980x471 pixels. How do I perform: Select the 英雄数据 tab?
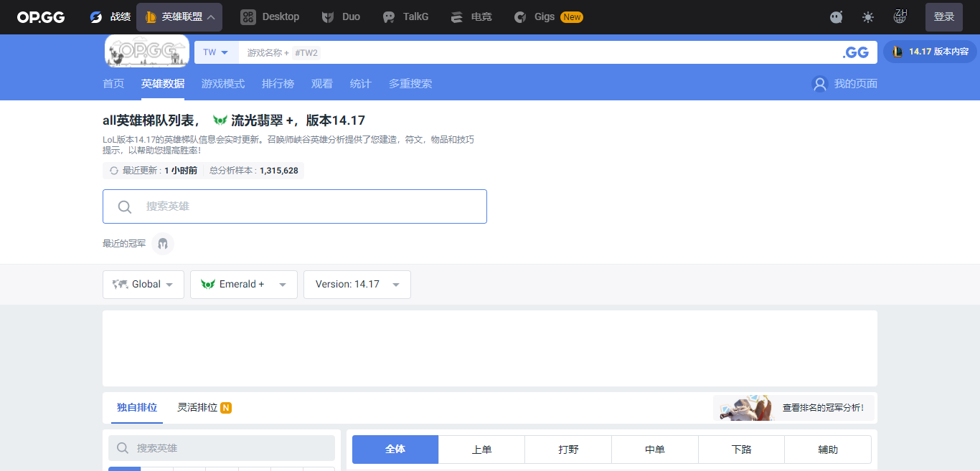[x=163, y=84]
